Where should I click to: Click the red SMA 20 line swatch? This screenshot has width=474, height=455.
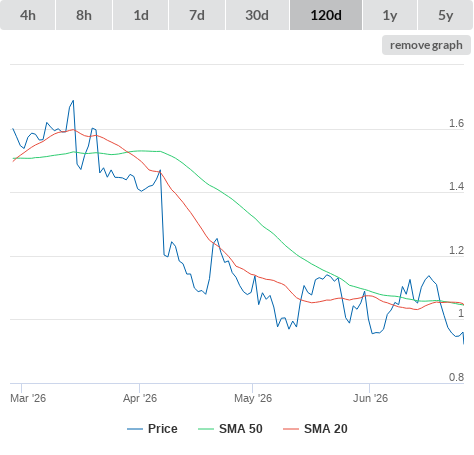point(291,429)
